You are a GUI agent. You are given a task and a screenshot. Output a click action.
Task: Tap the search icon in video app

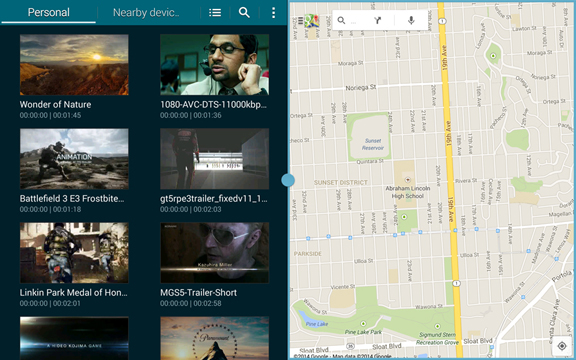(244, 13)
